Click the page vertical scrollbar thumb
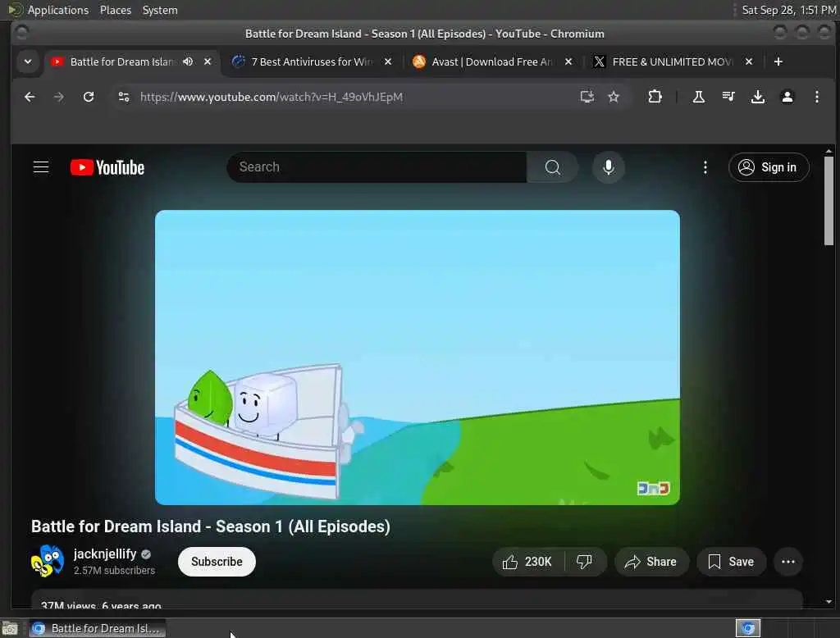 (x=829, y=200)
